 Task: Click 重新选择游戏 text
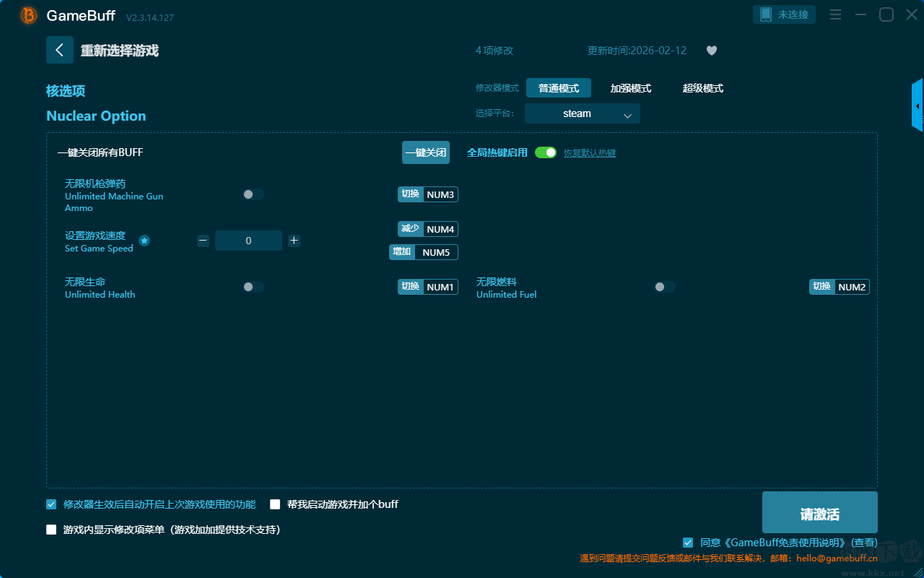120,51
